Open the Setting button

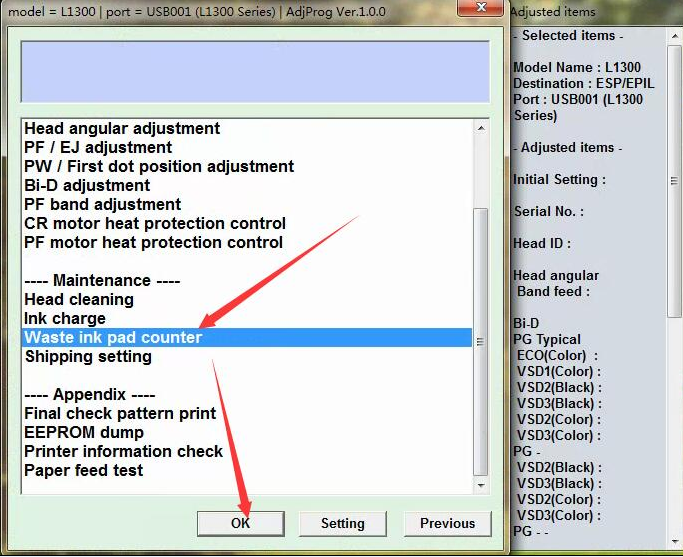(x=342, y=523)
